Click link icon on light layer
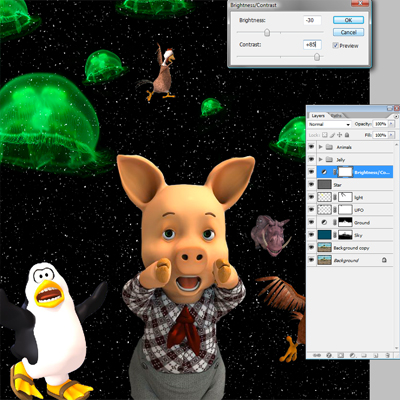The image size is (400, 400). click(x=335, y=197)
